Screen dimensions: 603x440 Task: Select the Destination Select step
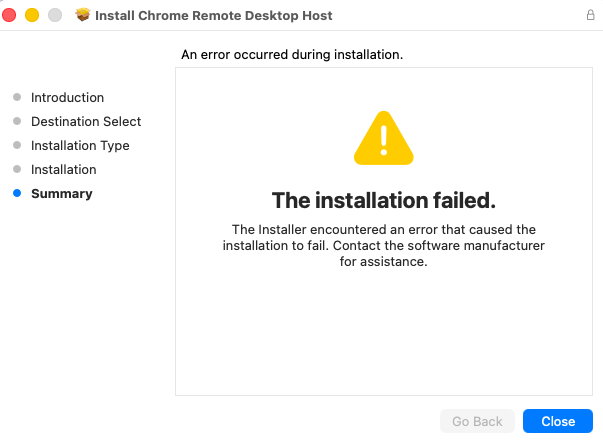coord(86,122)
